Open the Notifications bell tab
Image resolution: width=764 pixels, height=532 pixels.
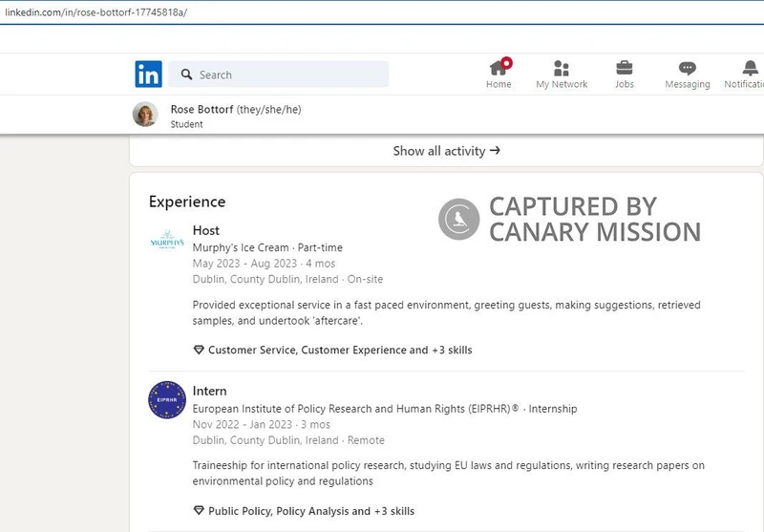tap(744, 74)
